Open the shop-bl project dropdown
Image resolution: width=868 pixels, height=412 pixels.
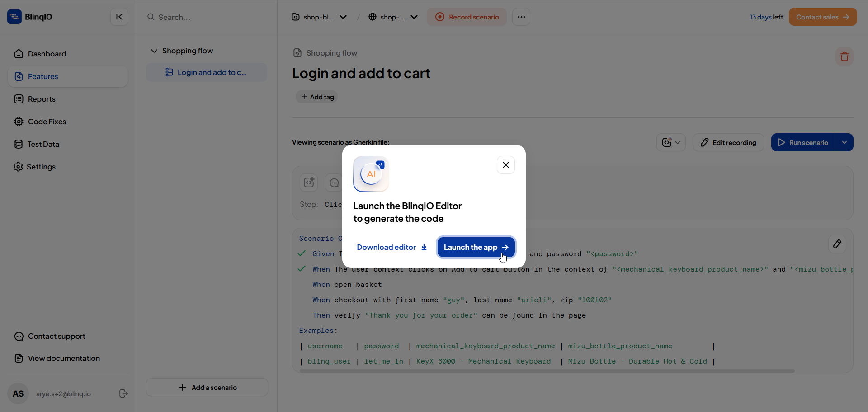(x=319, y=17)
